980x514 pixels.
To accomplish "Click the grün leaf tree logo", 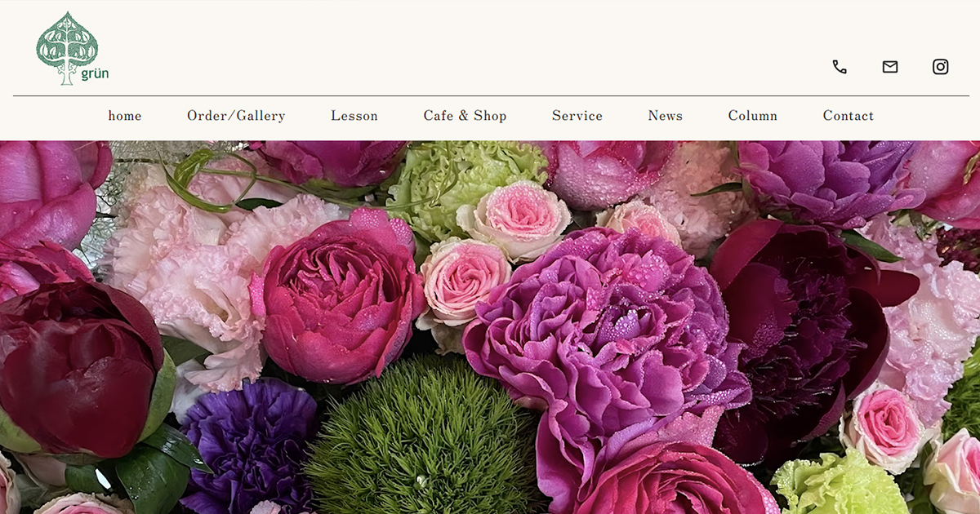I will click(x=72, y=49).
